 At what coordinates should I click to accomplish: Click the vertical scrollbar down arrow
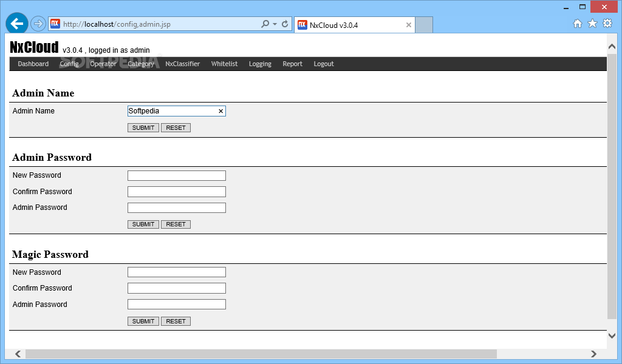[612, 335]
